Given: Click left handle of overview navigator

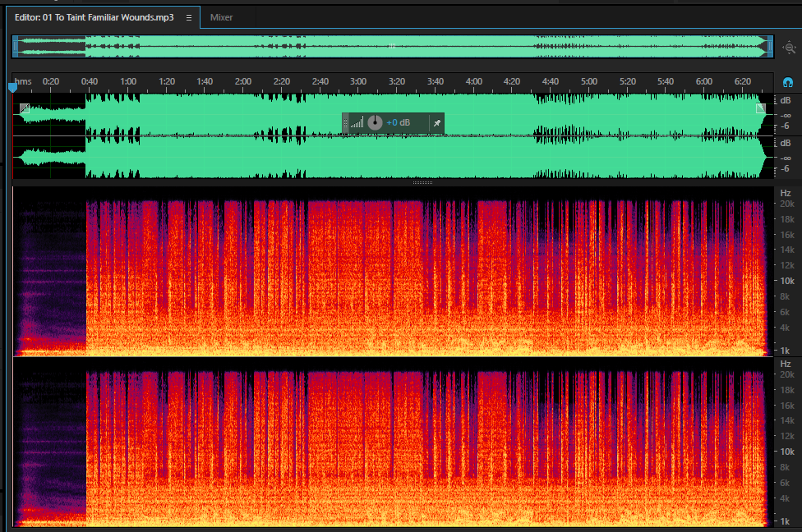Looking at the screenshot, I should [16, 47].
